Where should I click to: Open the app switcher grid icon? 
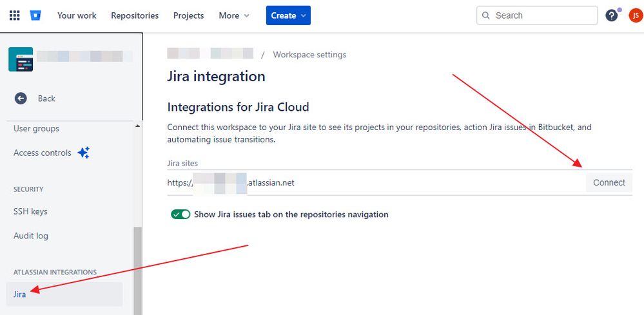tap(14, 15)
